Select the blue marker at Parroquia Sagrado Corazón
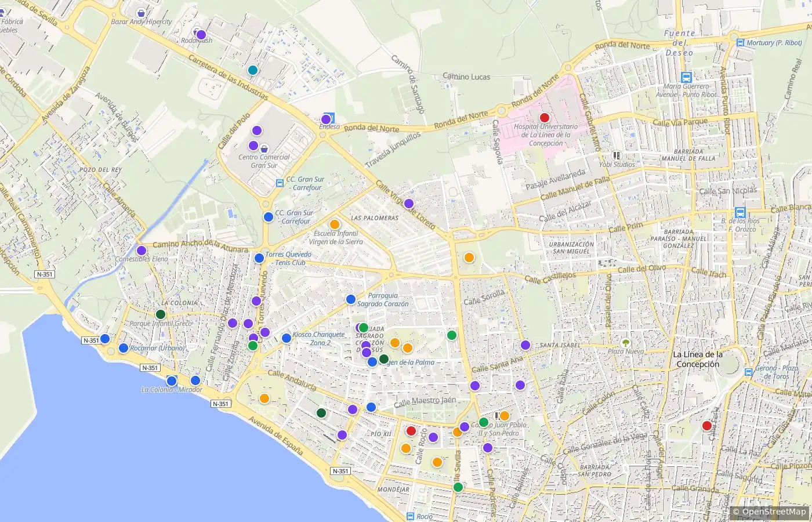Viewport: 812px width, 522px height. (x=351, y=299)
